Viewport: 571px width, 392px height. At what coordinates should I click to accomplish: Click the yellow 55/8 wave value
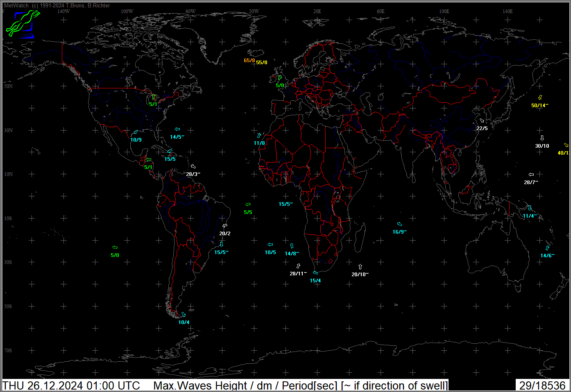tap(262, 63)
